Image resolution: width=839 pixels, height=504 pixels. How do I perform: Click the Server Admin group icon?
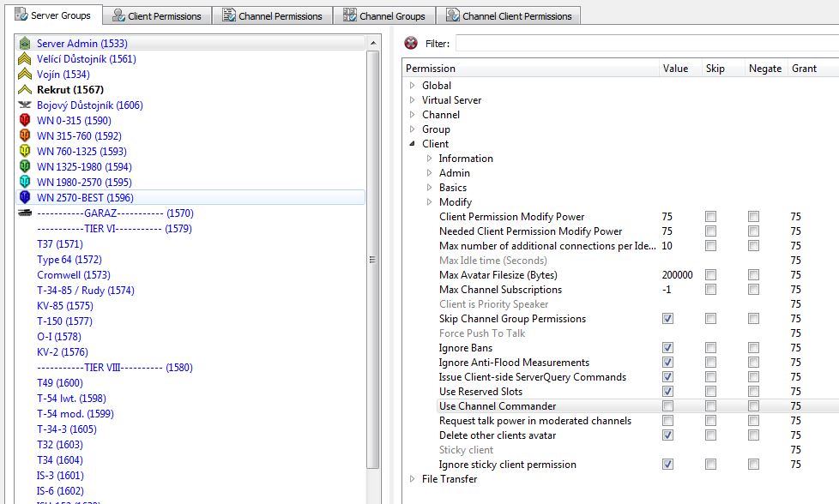coord(24,44)
